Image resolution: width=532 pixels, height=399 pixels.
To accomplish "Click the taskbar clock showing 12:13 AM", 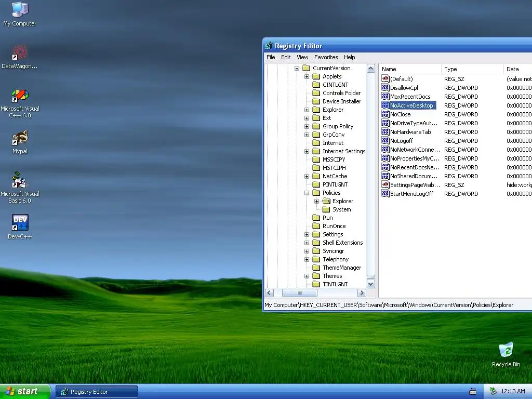I will click(x=513, y=392).
